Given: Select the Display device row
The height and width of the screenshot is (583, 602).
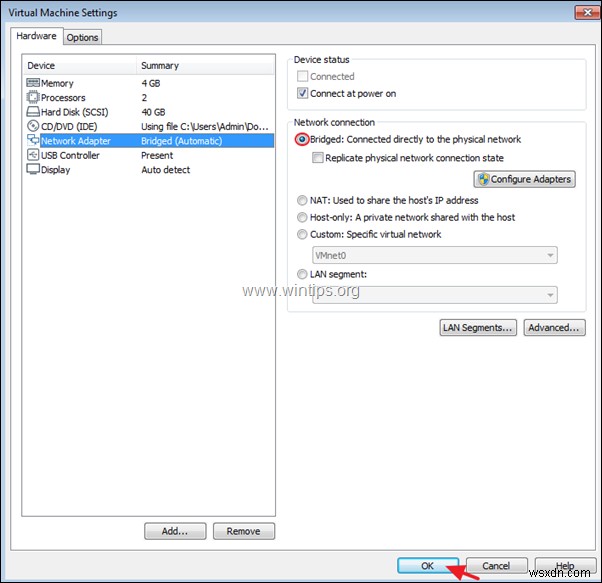Looking at the screenshot, I should [x=150, y=170].
